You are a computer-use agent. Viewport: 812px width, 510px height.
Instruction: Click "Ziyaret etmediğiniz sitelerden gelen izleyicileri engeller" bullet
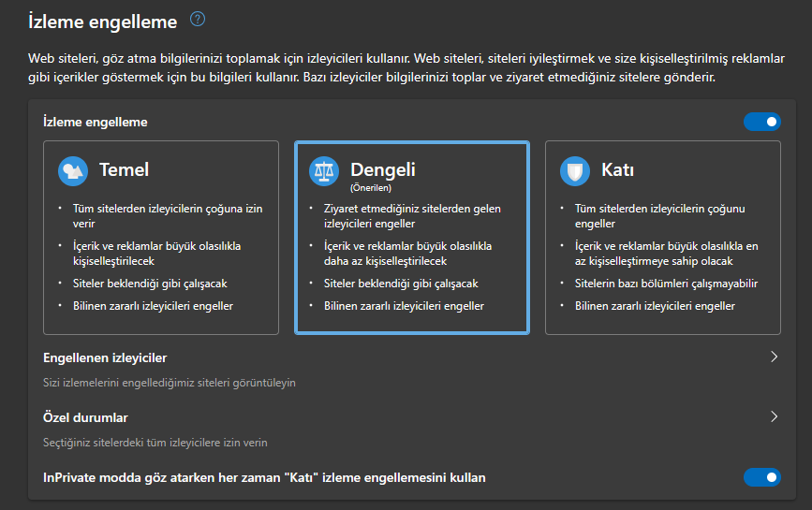[x=404, y=217]
